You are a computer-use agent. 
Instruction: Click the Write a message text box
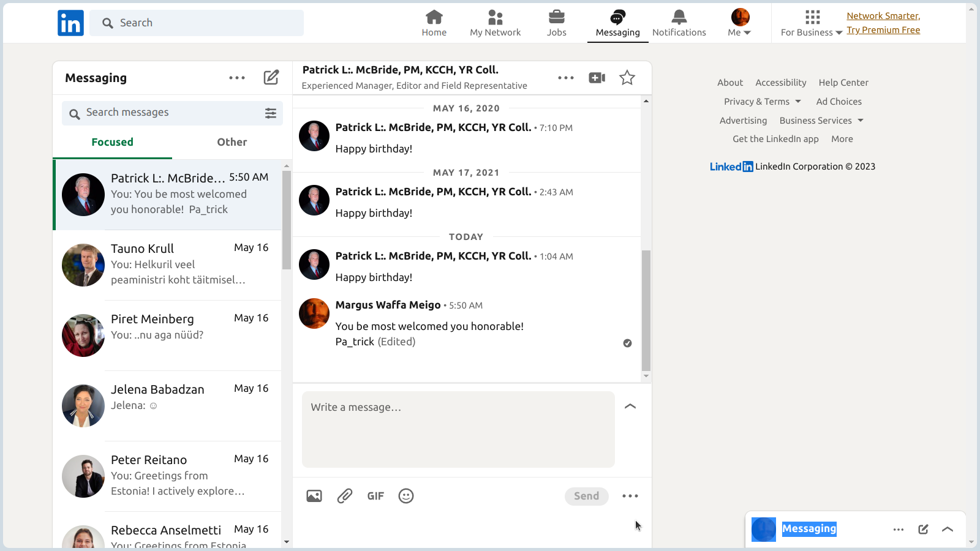tap(458, 429)
